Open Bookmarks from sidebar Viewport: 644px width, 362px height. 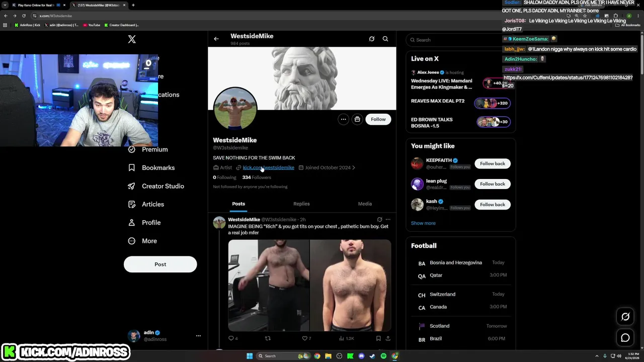tap(151, 167)
